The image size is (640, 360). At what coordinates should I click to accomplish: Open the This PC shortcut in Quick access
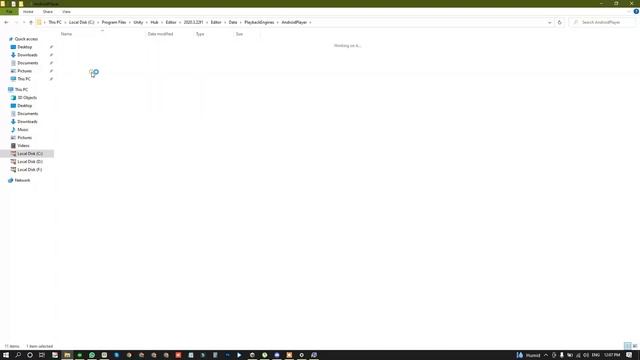[24, 79]
